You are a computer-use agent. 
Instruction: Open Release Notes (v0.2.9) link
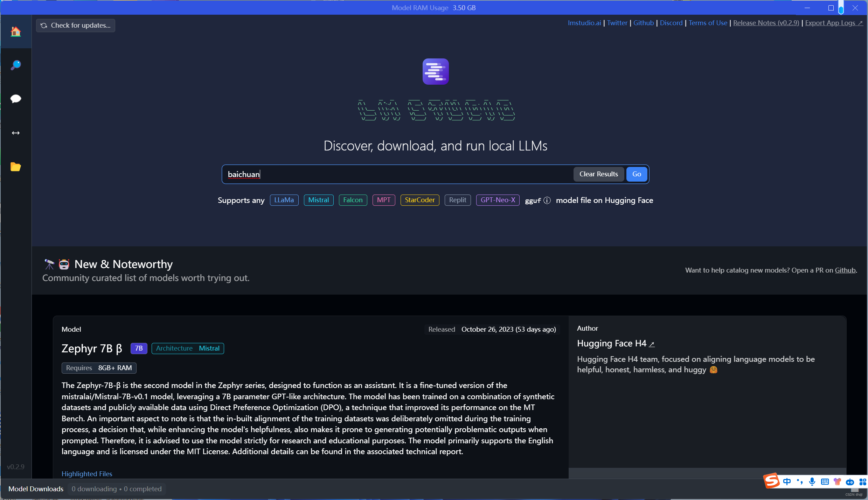[766, 23]
